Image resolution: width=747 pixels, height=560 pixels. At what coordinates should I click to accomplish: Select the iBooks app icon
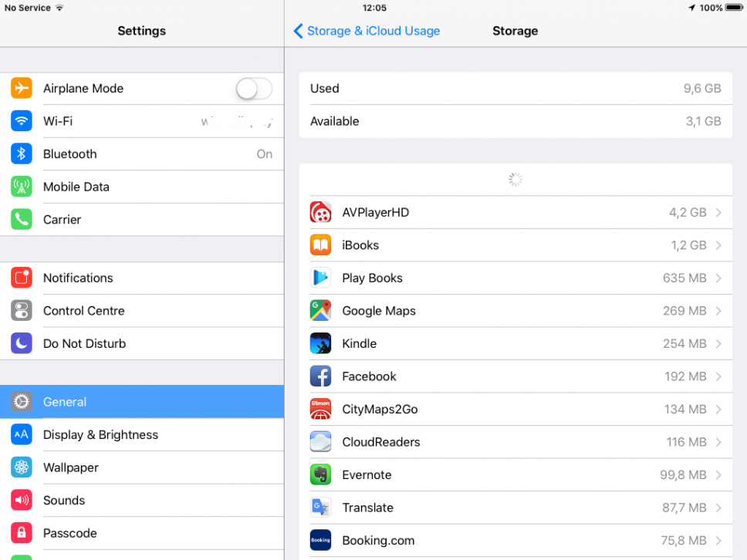320,245
